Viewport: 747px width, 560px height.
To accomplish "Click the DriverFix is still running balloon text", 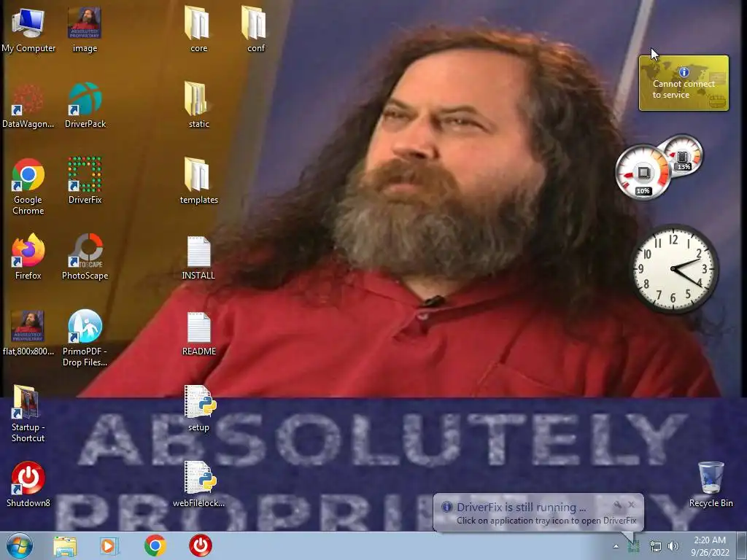I will (521, 507).
